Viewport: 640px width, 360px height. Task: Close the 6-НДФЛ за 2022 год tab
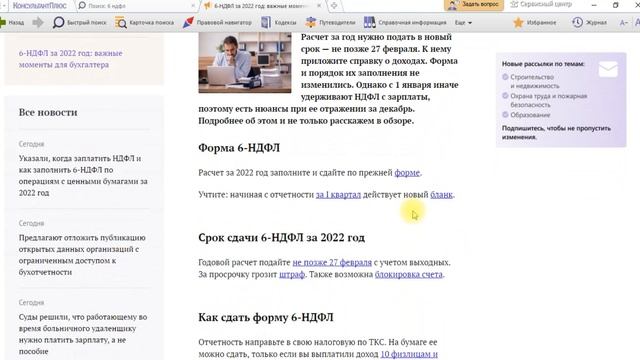[x=319, y=6]
